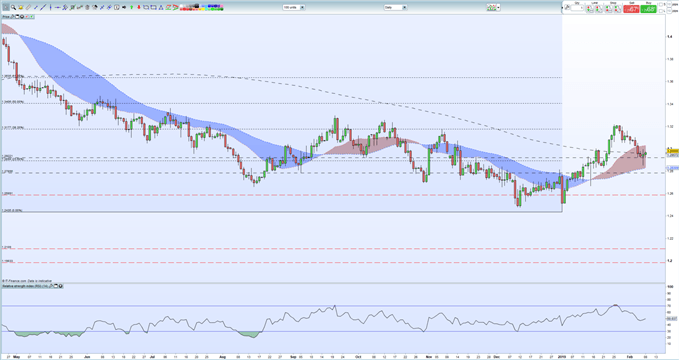
Task: Pick the horizontal line drawing tool
Action: coord(58,7)
